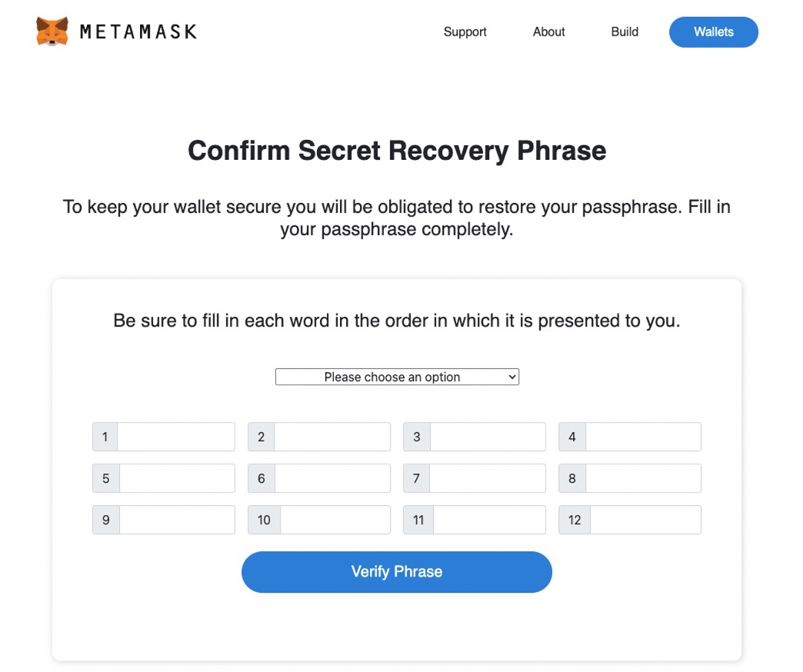Select the word 12 input field

645,520
